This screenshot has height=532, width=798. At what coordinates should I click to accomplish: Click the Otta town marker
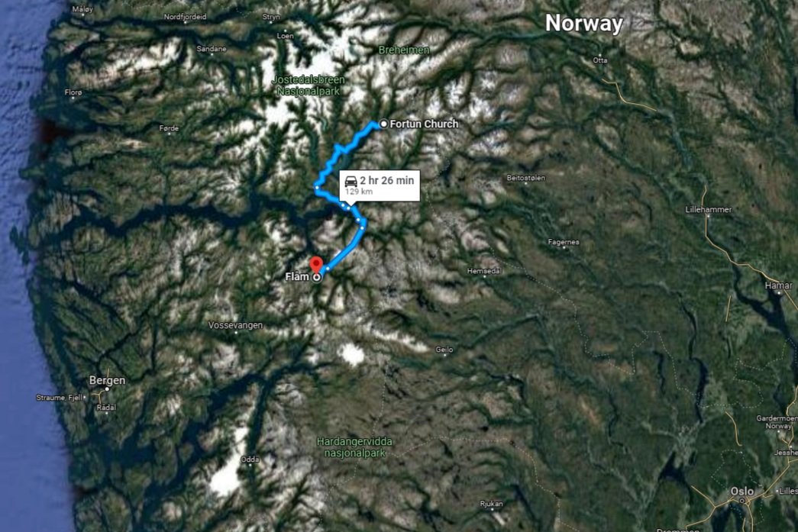600,54
